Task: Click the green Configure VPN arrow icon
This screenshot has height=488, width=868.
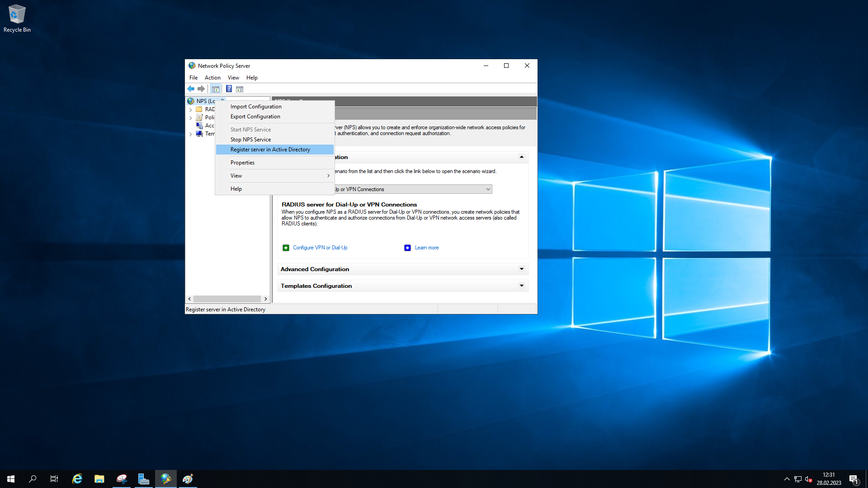Action: coord(286,248)
